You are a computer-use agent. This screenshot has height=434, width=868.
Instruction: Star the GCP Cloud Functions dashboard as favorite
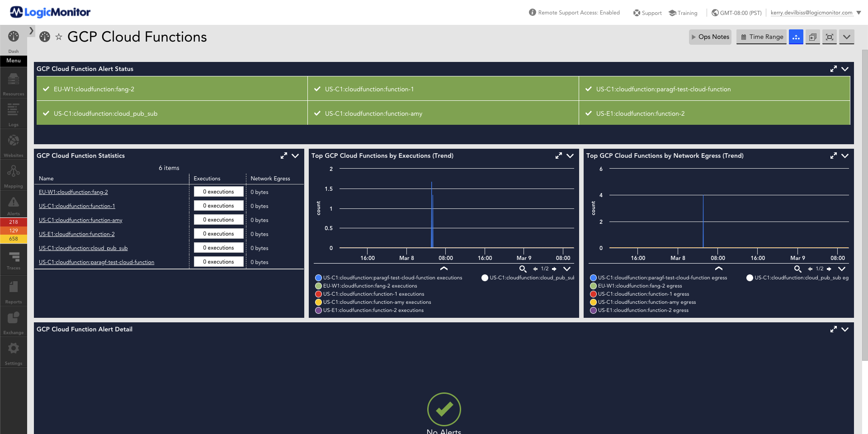[x=59, y=37]
